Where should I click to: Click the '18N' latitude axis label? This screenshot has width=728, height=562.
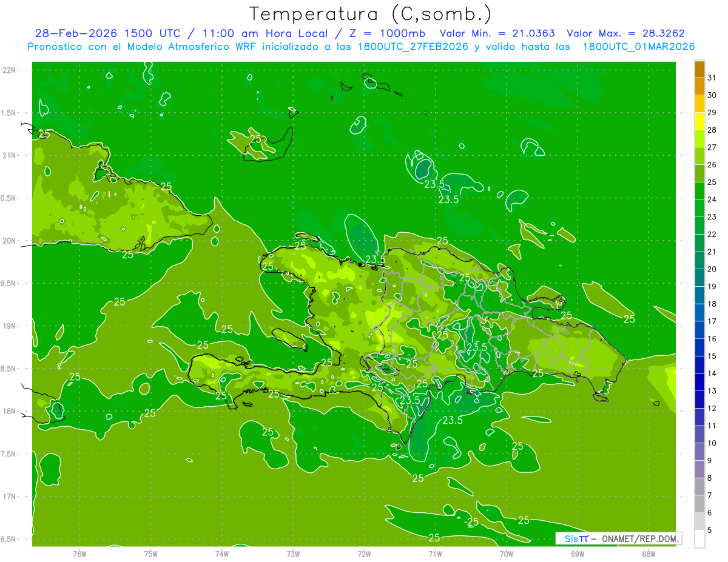[10, 411]
